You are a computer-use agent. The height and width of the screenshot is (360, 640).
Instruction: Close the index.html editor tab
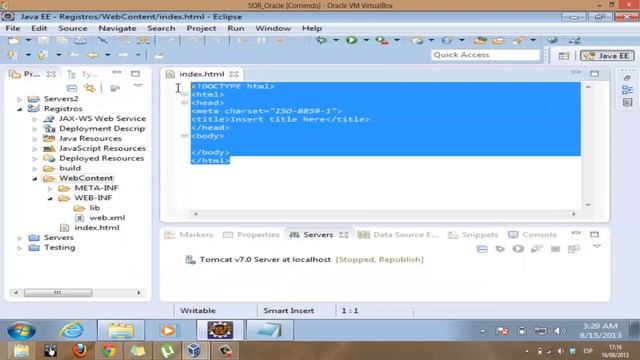234,74
